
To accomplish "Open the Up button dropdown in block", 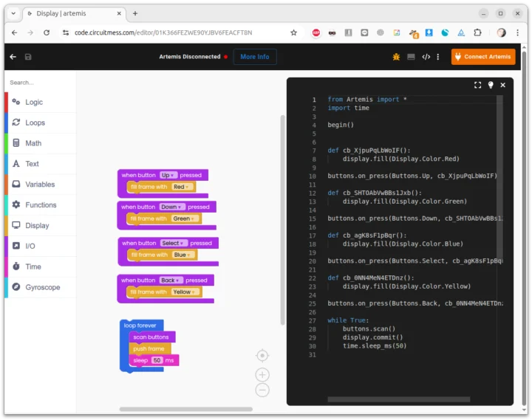I will 168,175.
